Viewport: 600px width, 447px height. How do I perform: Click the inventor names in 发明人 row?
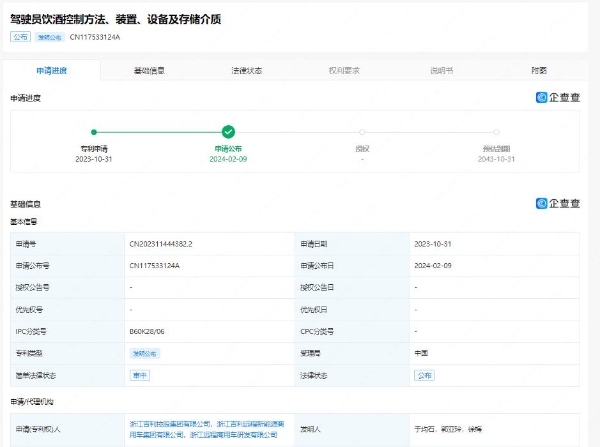tap(448, 429)
